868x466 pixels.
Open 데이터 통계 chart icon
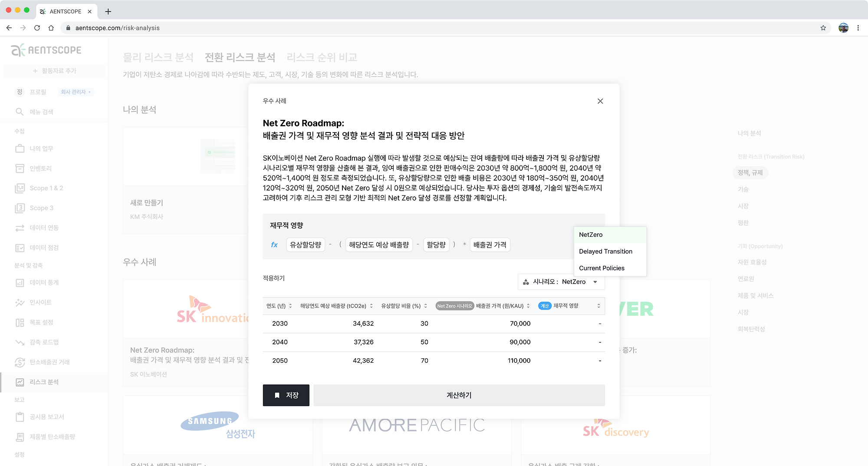tap(20, 283)
